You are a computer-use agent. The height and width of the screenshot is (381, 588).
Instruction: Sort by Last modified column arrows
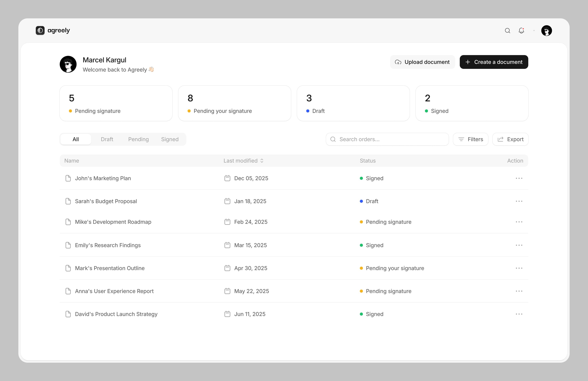pyautogui.click(x=262, y=161)
